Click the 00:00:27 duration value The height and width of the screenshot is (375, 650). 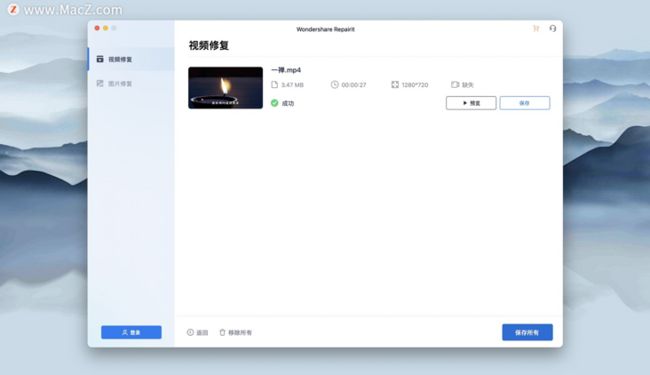(354, 85)
